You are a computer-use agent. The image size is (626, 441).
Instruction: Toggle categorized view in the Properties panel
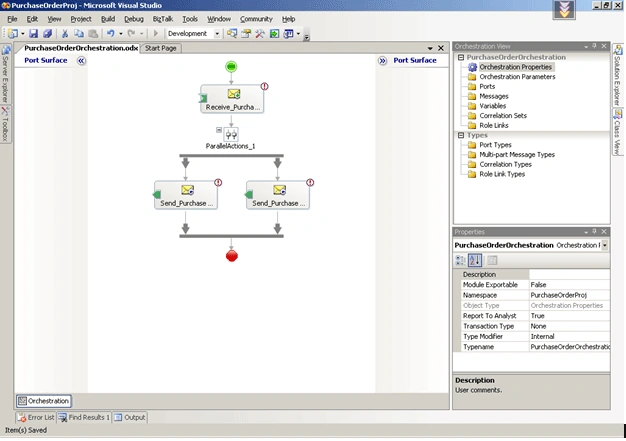pos(460,261)
